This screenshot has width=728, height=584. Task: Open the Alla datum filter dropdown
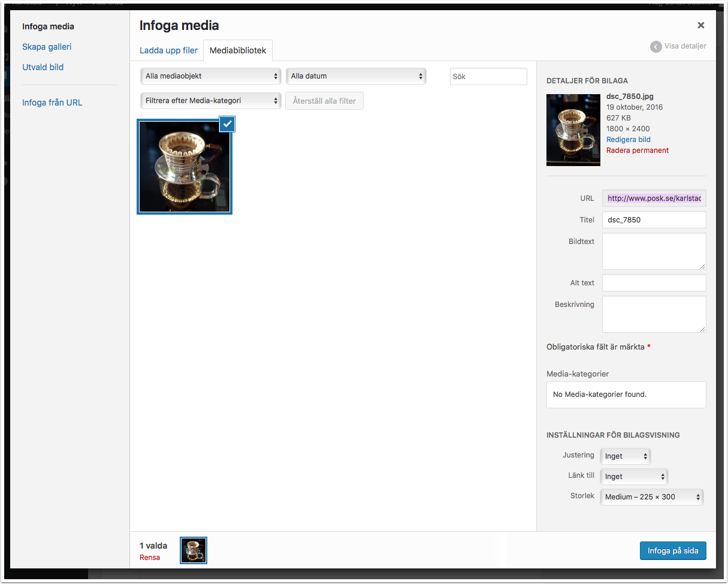[356, 76]
